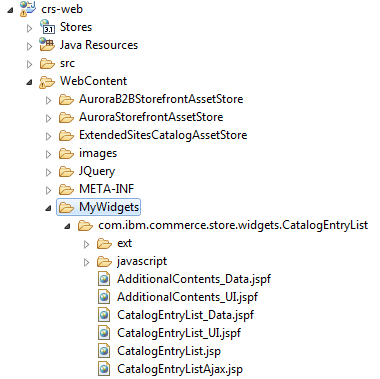Select the META-INF label

(x=107, y=189)
